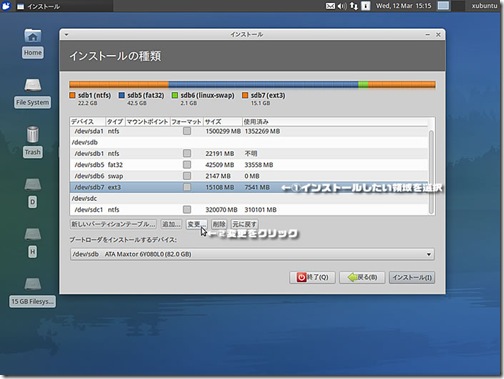Select the /dev/sdc1 ntfs row

click(249, 209)
